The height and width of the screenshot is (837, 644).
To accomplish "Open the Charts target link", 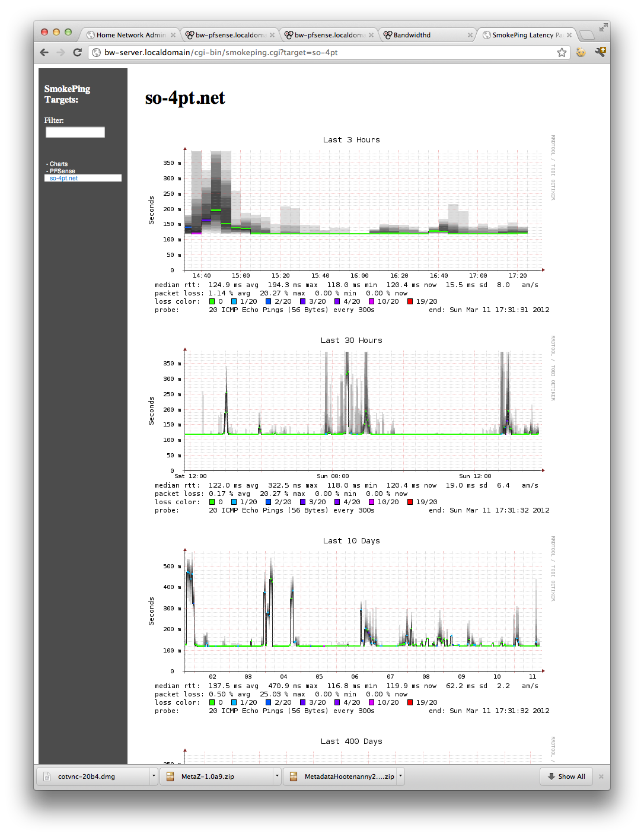I will pos(59,164).
